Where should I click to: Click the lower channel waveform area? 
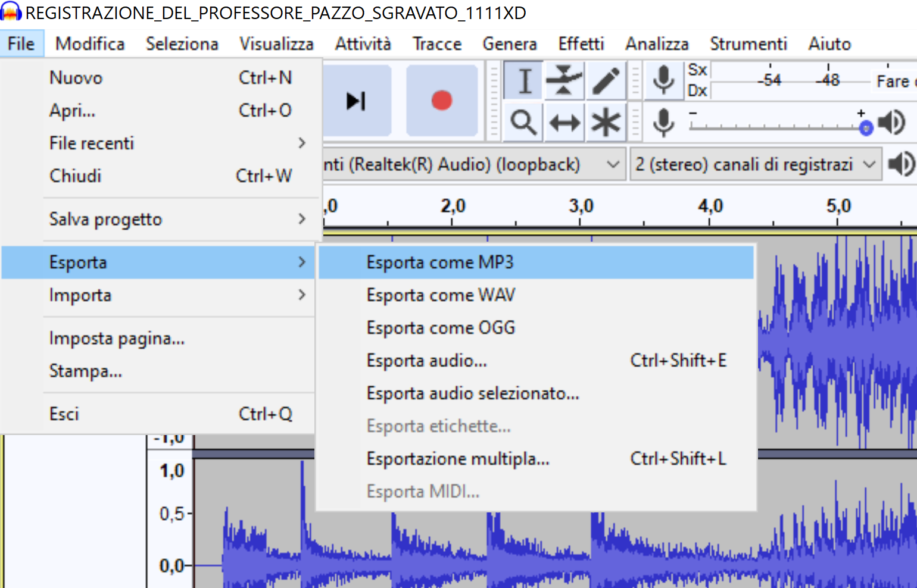point(555,524)
